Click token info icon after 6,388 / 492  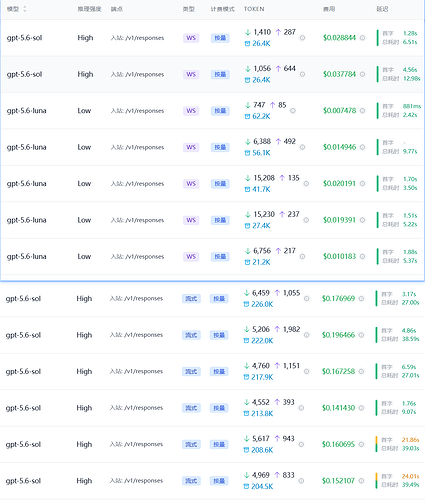(302, 147)
